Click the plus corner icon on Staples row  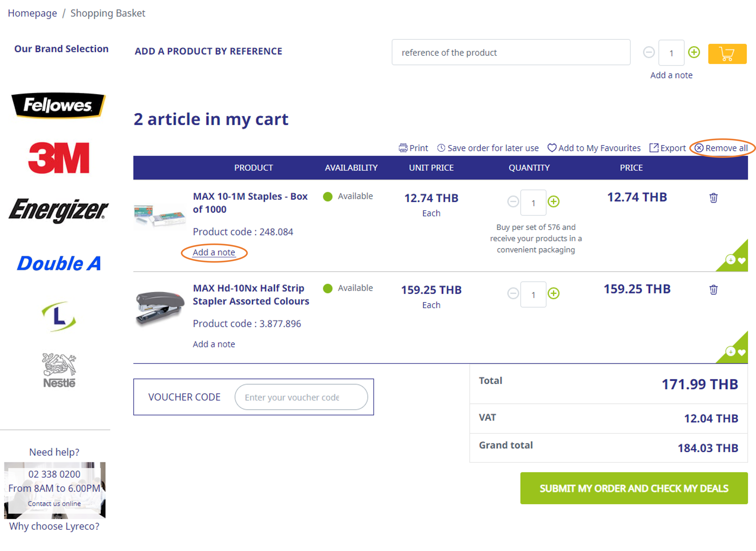pos(730,260)
